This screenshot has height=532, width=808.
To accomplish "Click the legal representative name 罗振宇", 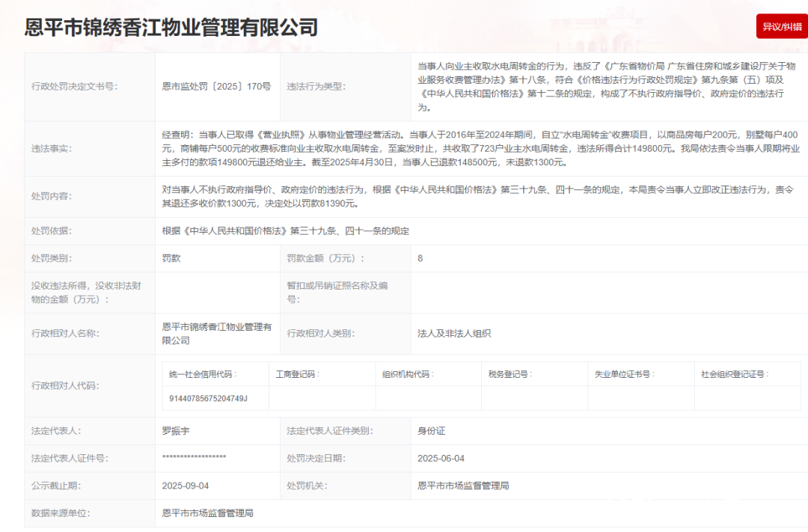I will (176, 431).
